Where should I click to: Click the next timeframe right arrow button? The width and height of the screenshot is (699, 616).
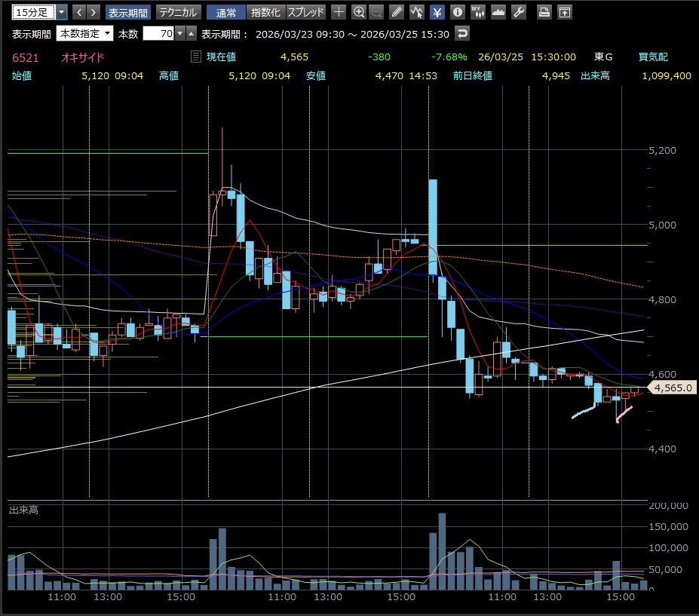pyautogui.click(x=93, y=12)
